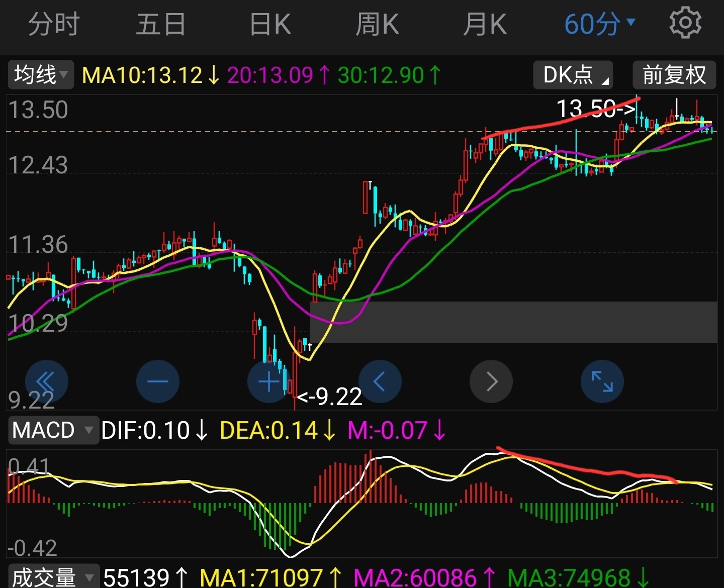Tap the 9.22 low price marker

329,397
